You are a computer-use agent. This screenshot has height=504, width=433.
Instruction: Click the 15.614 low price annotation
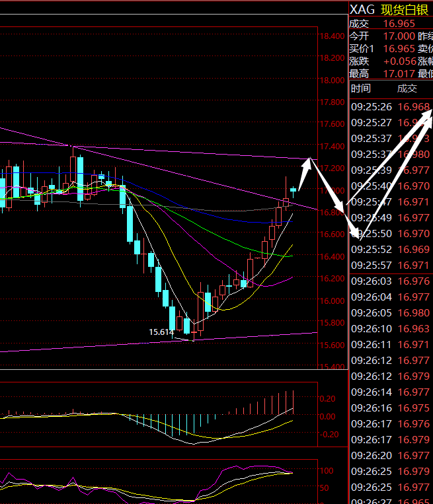[161, 332]
